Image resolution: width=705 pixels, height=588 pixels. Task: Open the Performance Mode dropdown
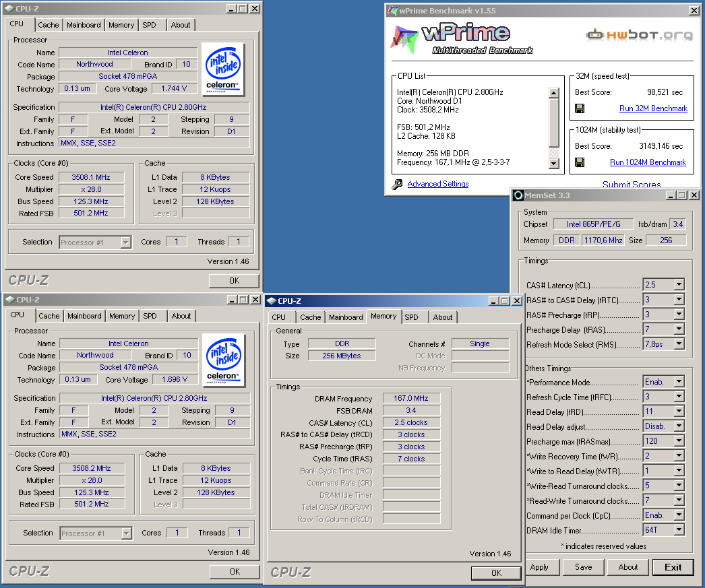[679, 381]
